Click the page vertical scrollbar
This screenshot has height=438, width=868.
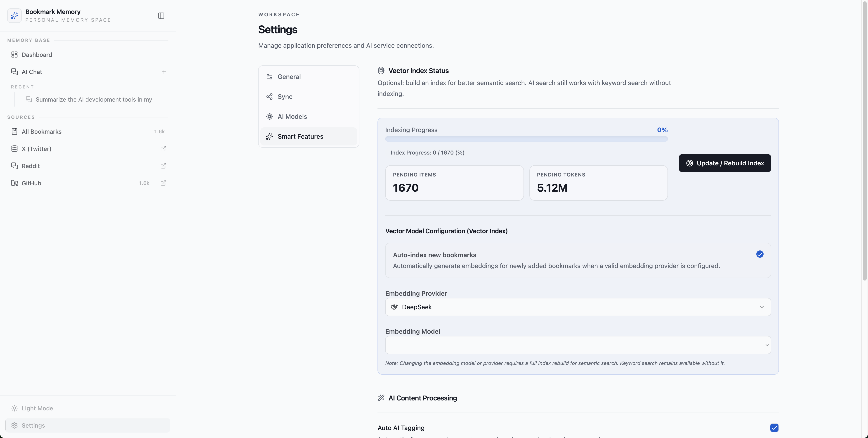click(864, 142)
